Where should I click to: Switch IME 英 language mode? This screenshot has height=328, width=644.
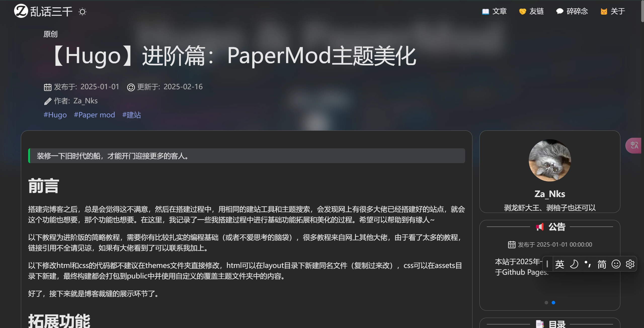tap(560, 264)
